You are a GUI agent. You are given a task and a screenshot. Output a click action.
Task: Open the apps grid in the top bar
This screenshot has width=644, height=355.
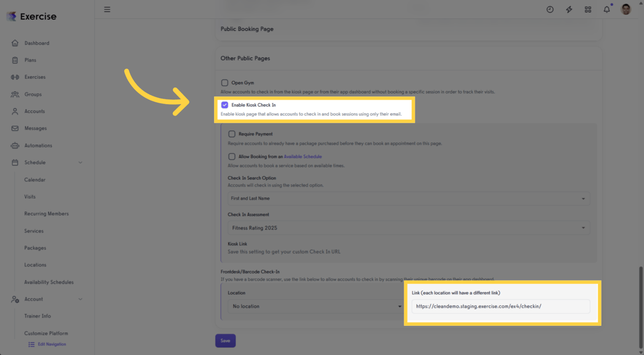588,9
